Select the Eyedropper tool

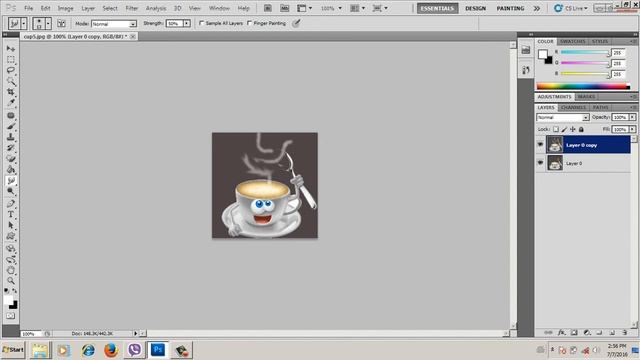tap(11, 102)
